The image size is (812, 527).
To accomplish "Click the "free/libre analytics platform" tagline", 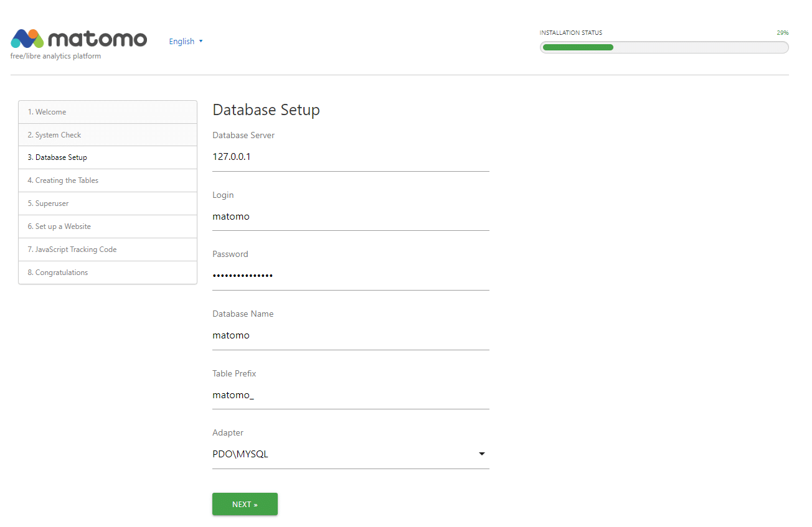I will (x=56, y=56).
